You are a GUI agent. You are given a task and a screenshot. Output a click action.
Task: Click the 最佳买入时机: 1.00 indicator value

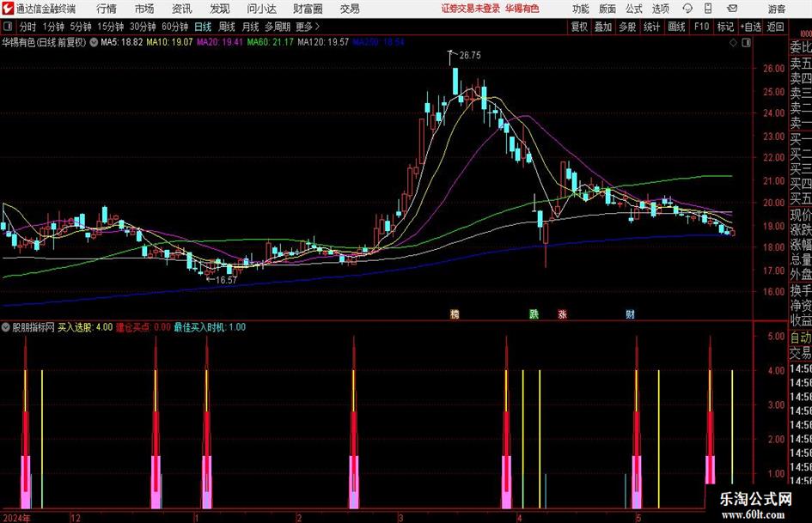coord(210,327)
